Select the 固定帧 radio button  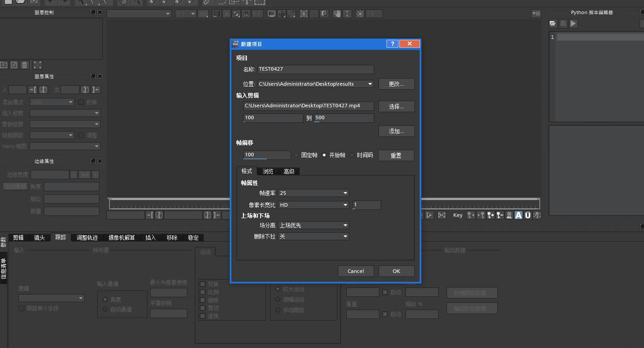tap(296, 155)
